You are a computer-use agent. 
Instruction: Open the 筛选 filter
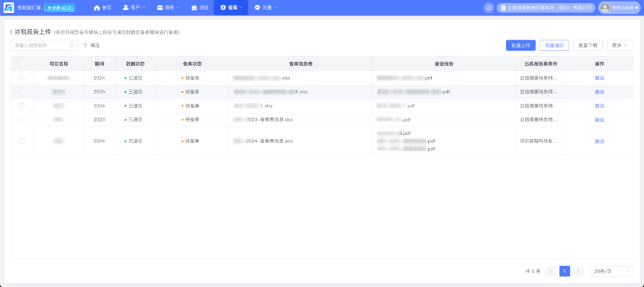tap(91, 45)
